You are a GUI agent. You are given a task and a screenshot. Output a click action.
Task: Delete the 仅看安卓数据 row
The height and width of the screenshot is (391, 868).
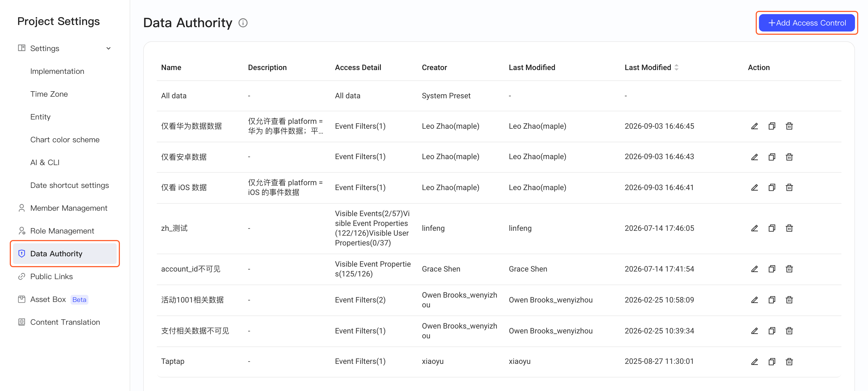[x=789, y=157]
